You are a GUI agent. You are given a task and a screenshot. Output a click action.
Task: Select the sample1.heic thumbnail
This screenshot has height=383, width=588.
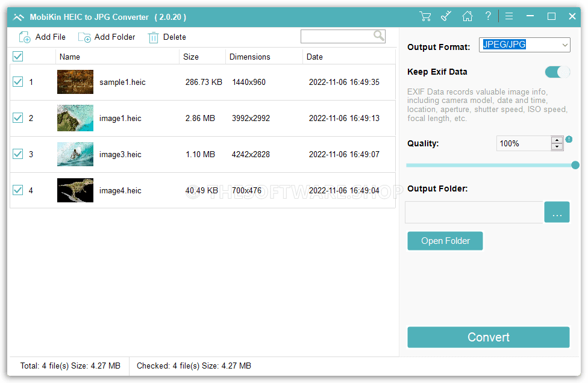pyautogui.click(x=75, y=82)
